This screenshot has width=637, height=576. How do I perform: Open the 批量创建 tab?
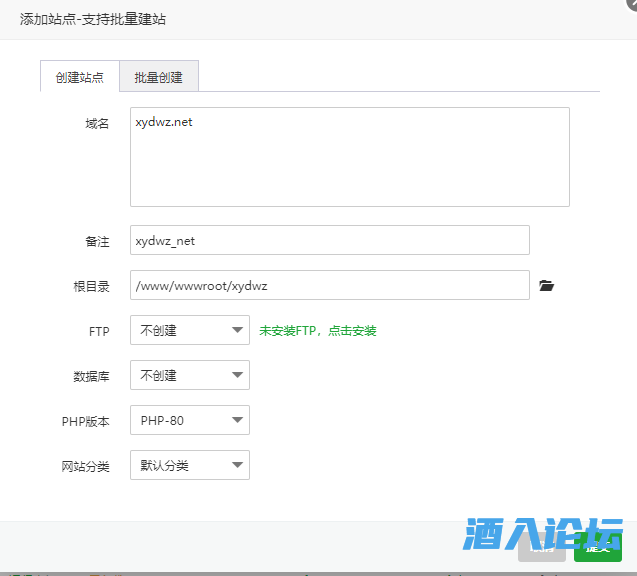[159, 77]
